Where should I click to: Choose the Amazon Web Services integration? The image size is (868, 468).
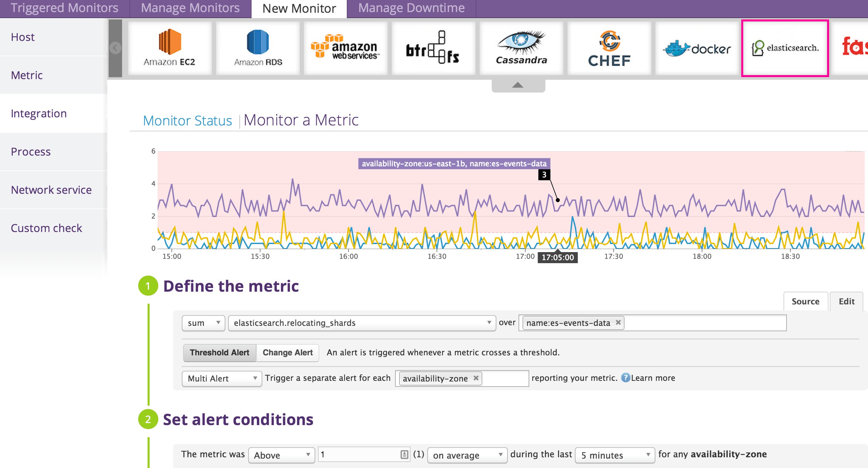pyautogui.click(x=346, y=48)
